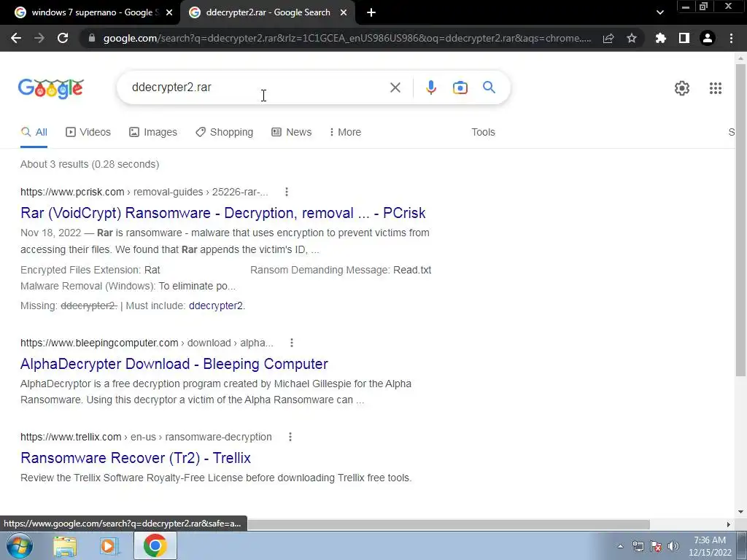The image size is (747, 560).
Task: Select the All results tab
Action: (x=34, y=133)
